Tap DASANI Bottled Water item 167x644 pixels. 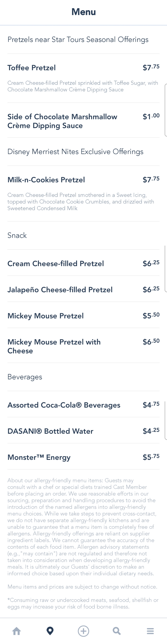tap(50, 431)
